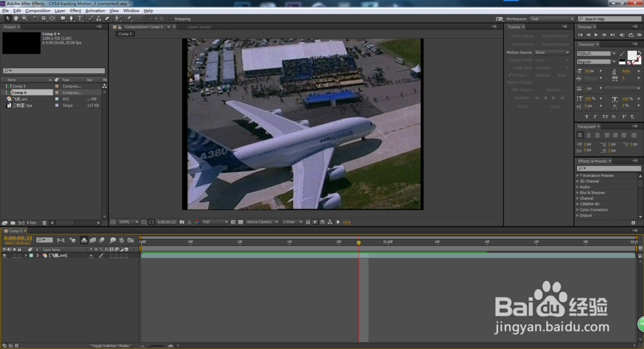This screenshot has width=644, height=349.
Task: Toggle the Rotation checkbox in Tracker
Action: click(x=533, y=75)
